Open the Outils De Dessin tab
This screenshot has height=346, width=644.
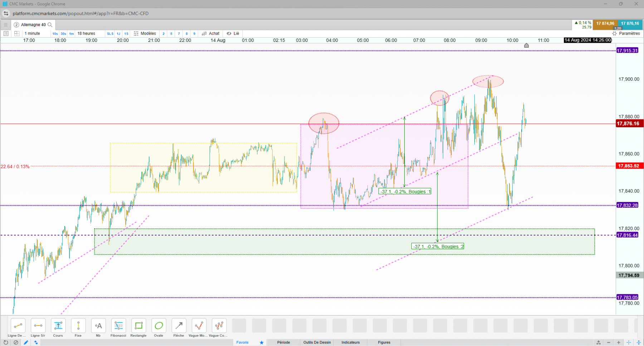point(317,342)
